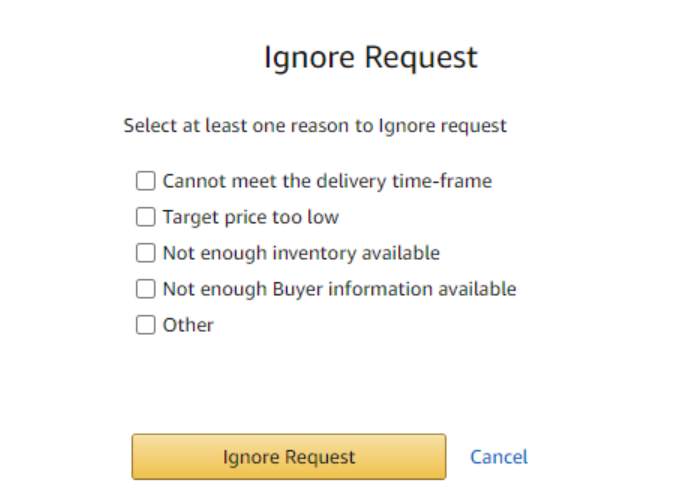Click the 'Other' label text
696x503 pixels.
(188, 325)
